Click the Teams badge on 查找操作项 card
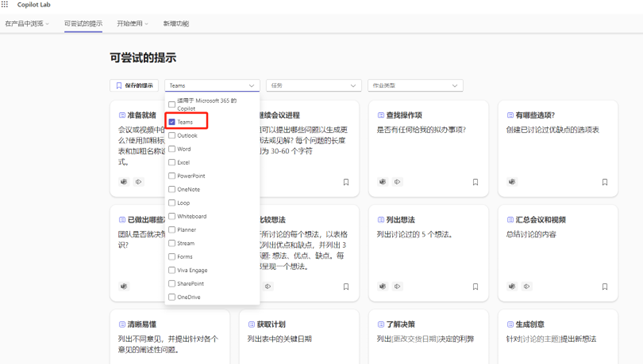The height and width of the screenshot is (364, 643). pos(383,182)
